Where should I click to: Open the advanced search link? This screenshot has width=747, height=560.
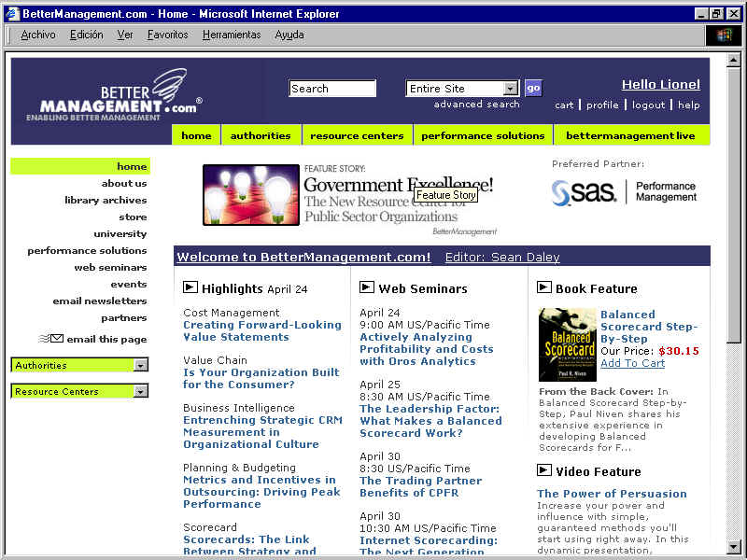476,105
